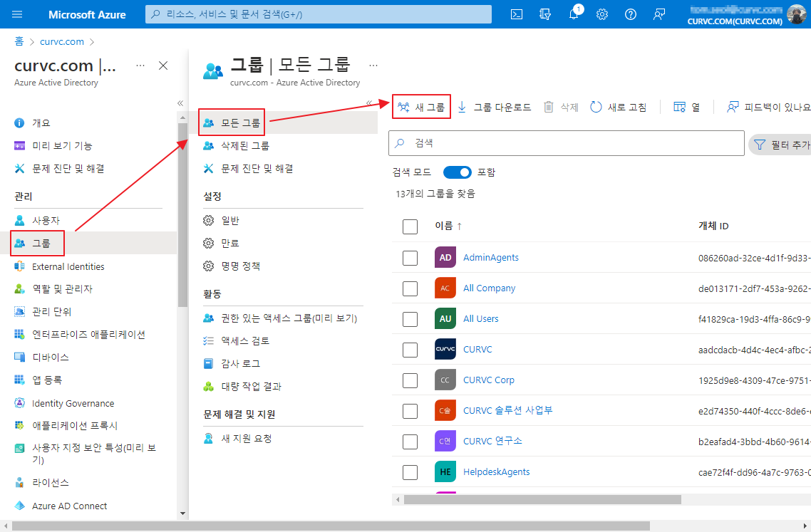The width and height of the screenshot is (811, 532).
Task: Focus the top resource search bar
Action: [x=319, y=14]
